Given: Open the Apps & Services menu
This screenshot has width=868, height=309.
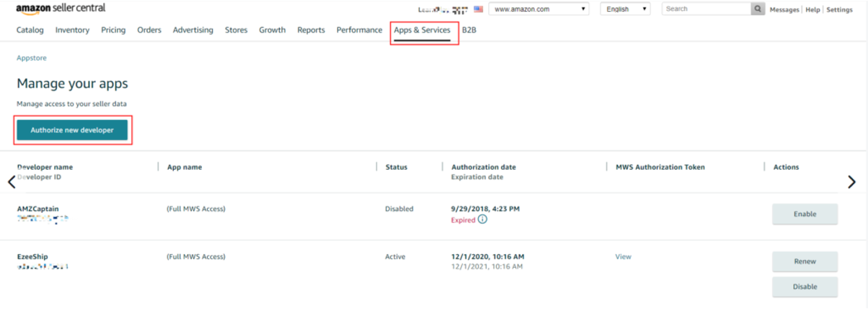Looking at the screenshot, I should click(422, 30).
